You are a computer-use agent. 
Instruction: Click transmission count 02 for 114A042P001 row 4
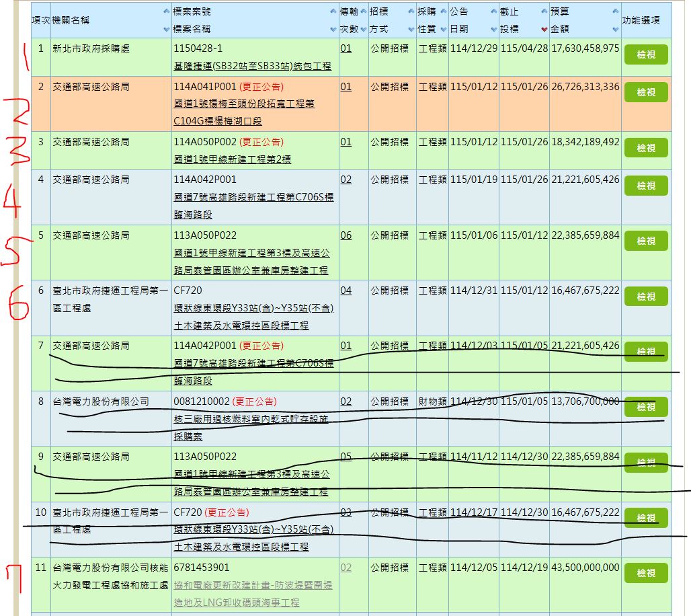point(345,180)
